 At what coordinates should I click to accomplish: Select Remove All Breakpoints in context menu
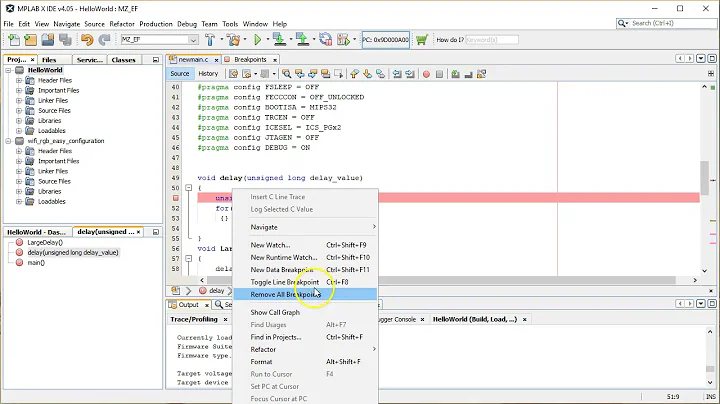[305, 294]
